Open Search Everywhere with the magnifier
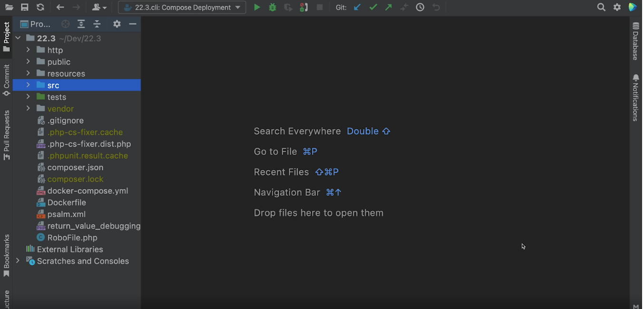This screenshot has width=644, height=309. (601, 7)
